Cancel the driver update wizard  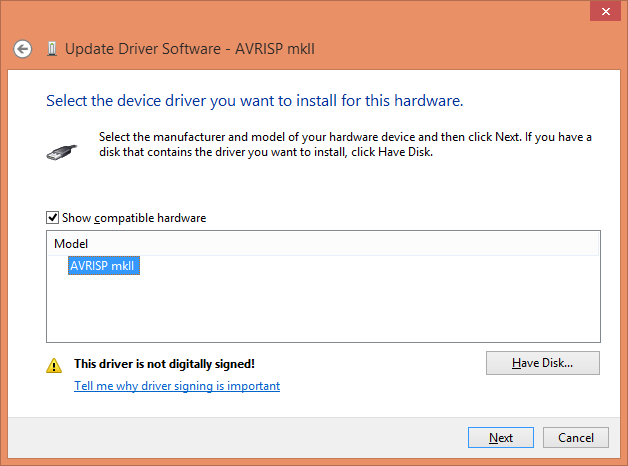576,438
